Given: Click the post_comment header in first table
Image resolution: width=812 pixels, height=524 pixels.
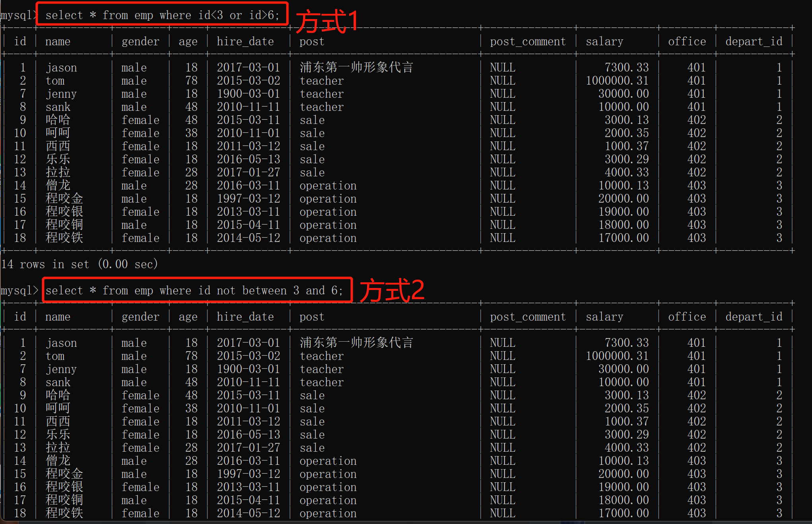Looking at the screenshot, I should click(528, 41).
